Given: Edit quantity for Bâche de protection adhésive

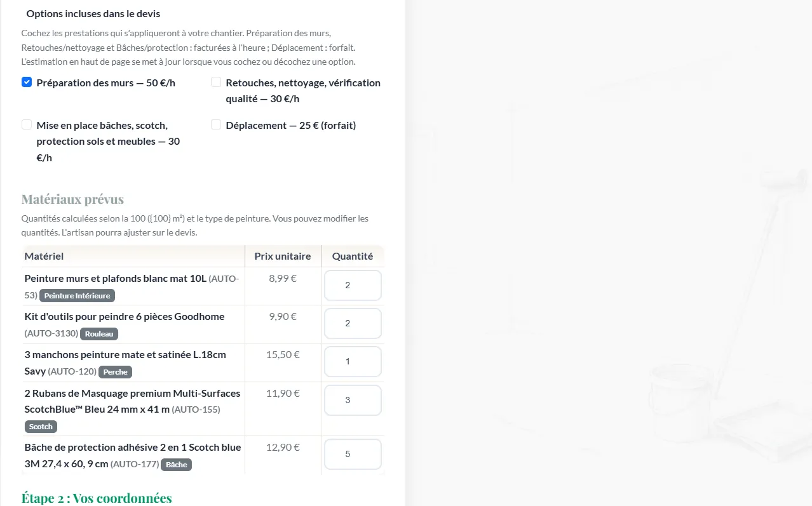Looking at the screenshot, I should (x=353, y=454).
